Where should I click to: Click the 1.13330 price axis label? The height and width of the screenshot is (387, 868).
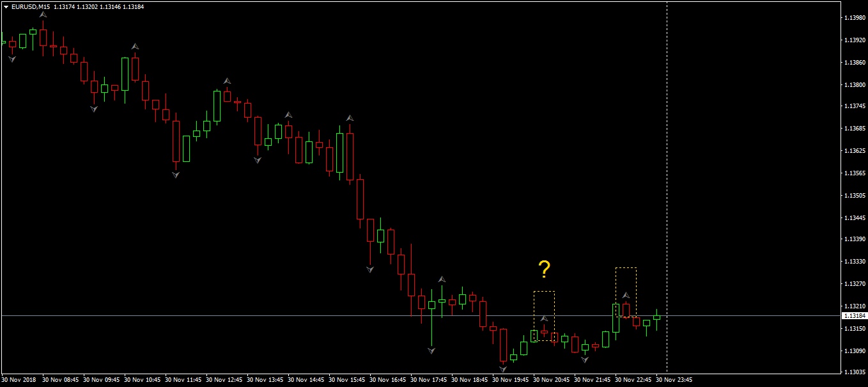pyautogui.click(x=855, y=262)
